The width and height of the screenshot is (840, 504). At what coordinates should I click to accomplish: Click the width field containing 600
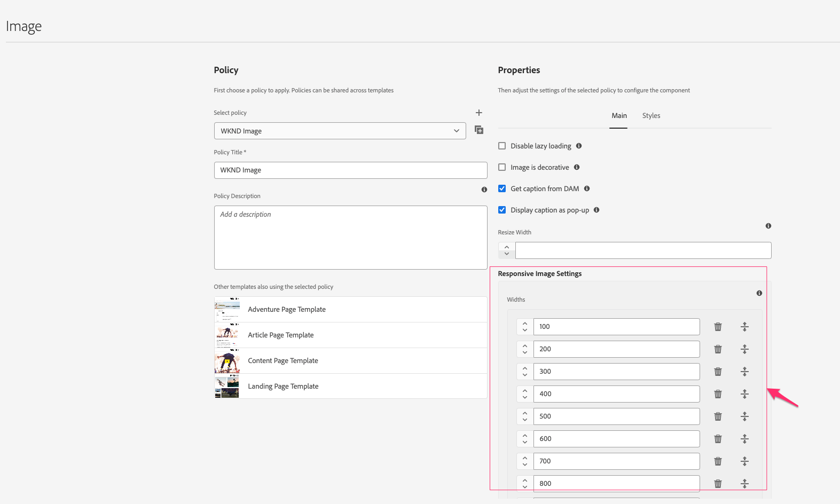[x=616, y=439]
